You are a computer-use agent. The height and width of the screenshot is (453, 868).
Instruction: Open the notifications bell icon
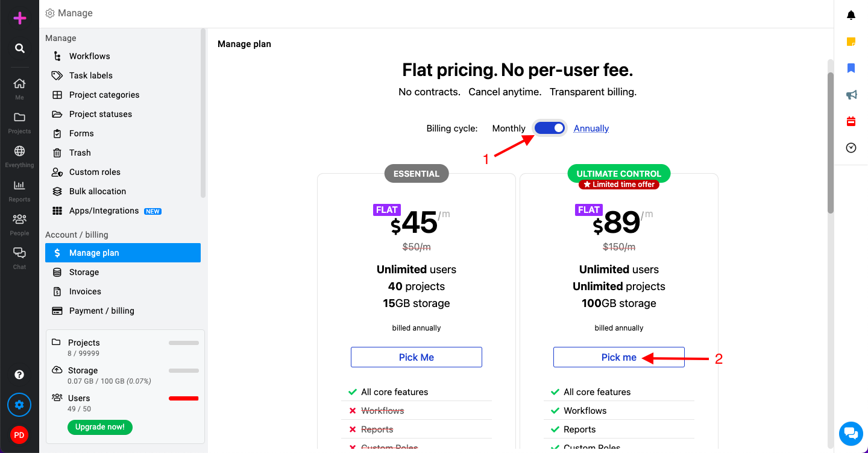[x=851, y=15]
